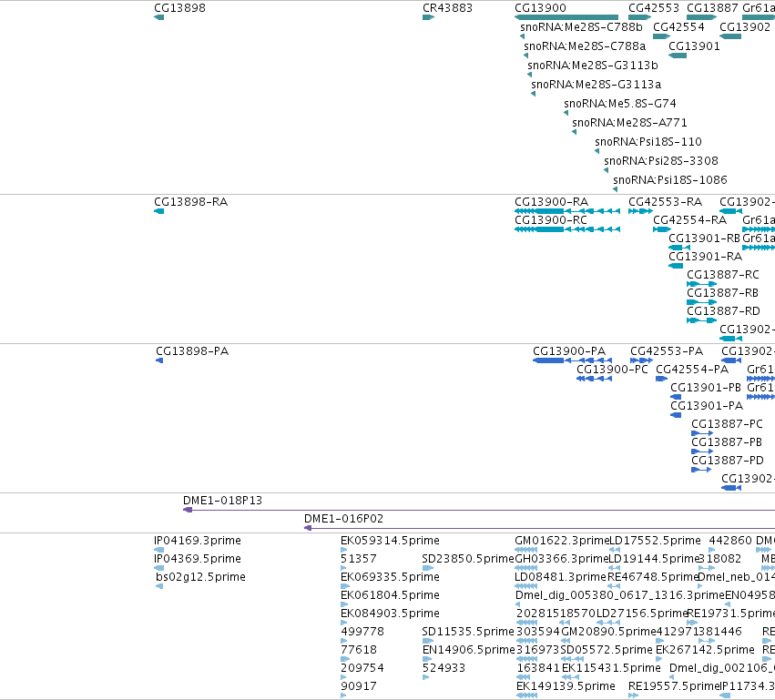Click the 209754 feature label
This screenshot has width=775, height=700.
pos(362,668)
